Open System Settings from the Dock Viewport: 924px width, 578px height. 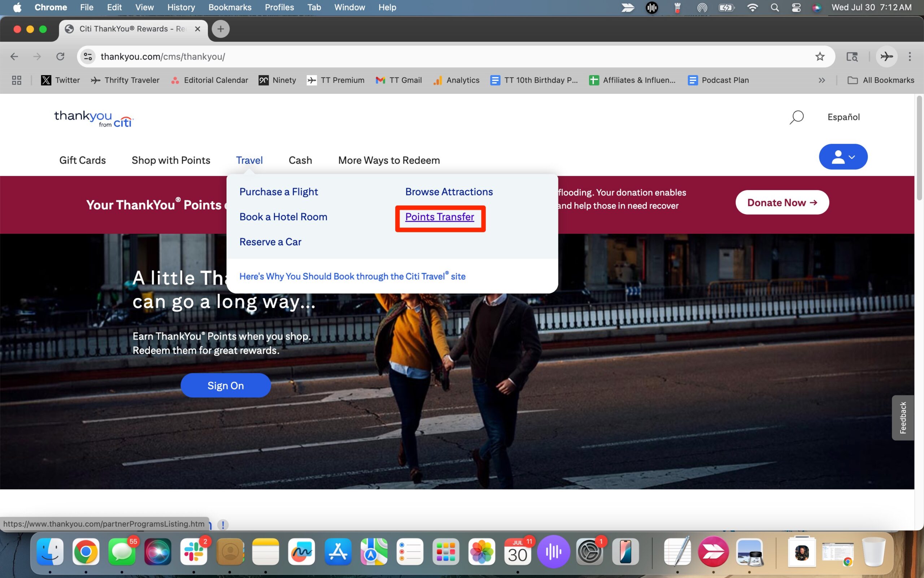(589, 552)
